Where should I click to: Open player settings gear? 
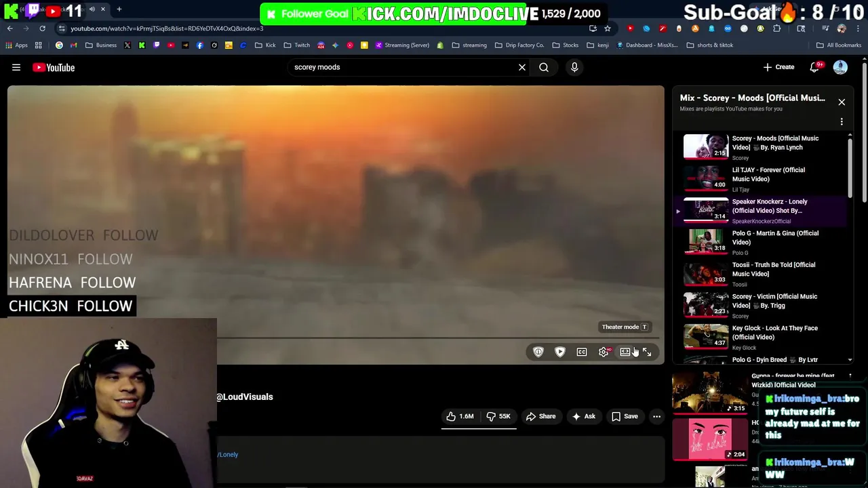604,352
